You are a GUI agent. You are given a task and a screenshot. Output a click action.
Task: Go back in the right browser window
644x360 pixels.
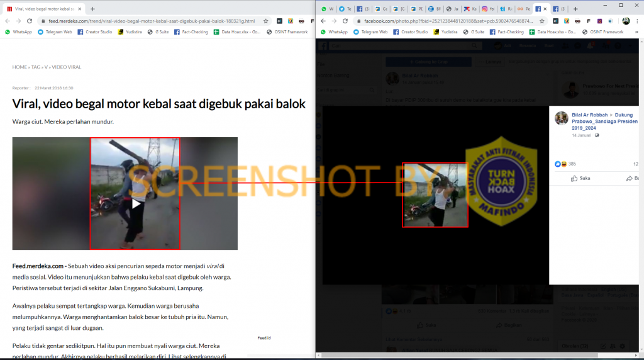tap(323, 21)
